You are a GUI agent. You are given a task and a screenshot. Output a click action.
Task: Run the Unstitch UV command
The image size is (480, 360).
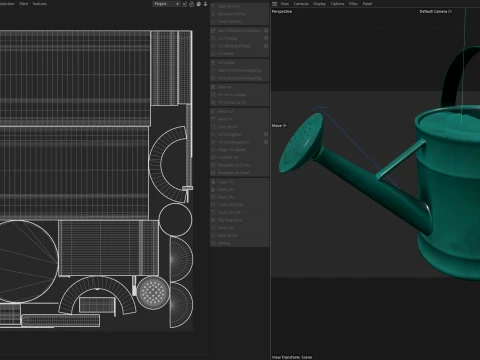click(x=239, y=157)
